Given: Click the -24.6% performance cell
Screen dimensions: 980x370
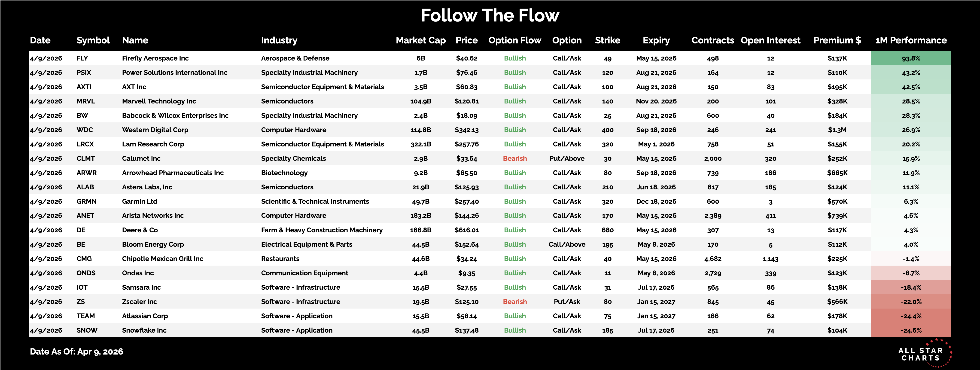Looking at the screenshot, I should click(911, 331).
